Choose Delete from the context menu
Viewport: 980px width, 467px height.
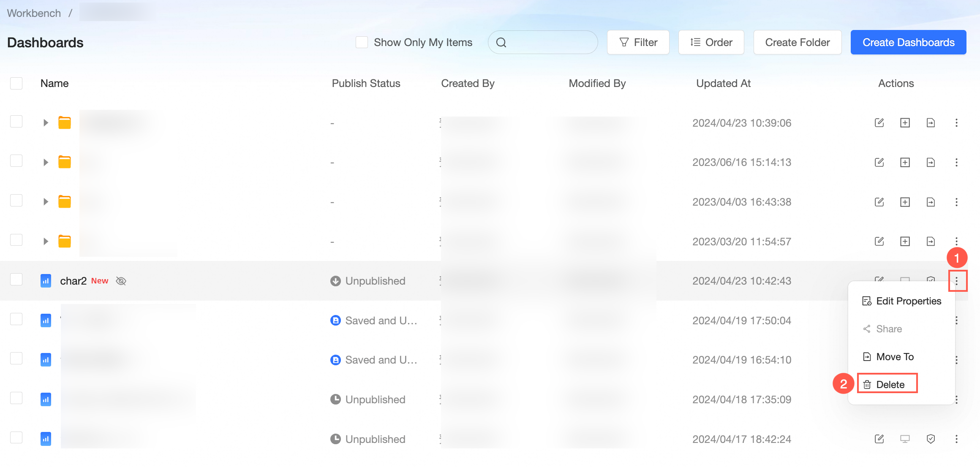tap(890, 385)
